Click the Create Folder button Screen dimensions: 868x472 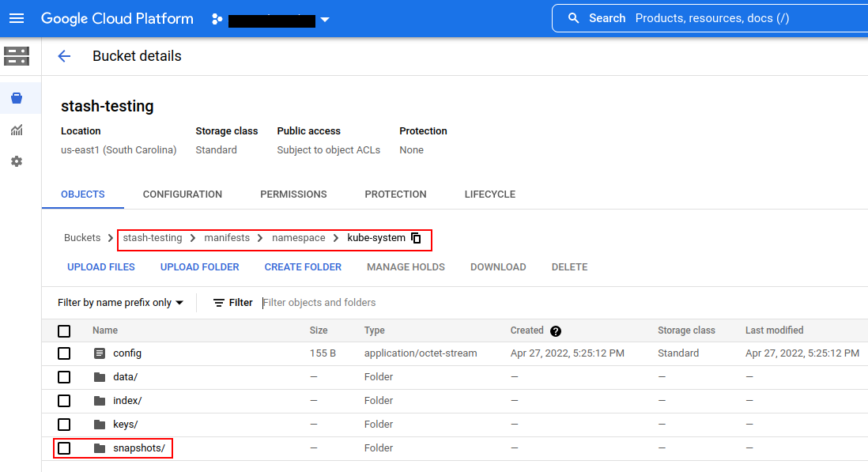(303, 267)
